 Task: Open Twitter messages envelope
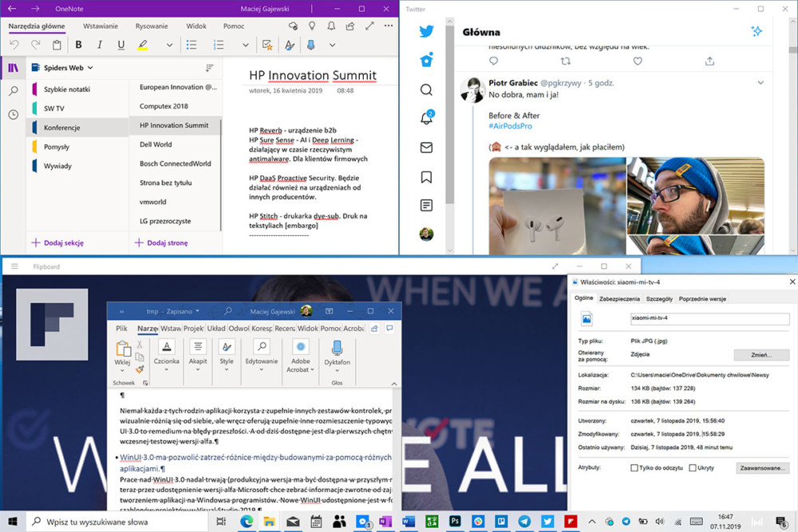pyautogui.click(x=426, y=148)
